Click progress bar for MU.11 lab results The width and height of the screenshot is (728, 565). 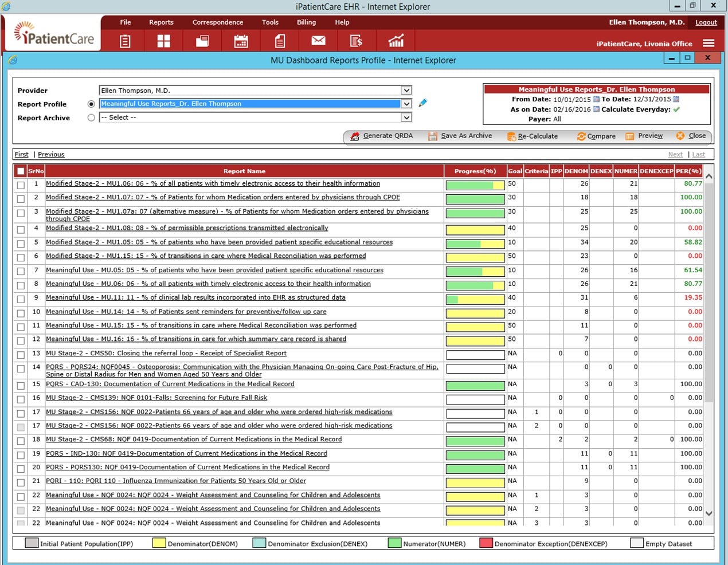click(x=475, y=299)
